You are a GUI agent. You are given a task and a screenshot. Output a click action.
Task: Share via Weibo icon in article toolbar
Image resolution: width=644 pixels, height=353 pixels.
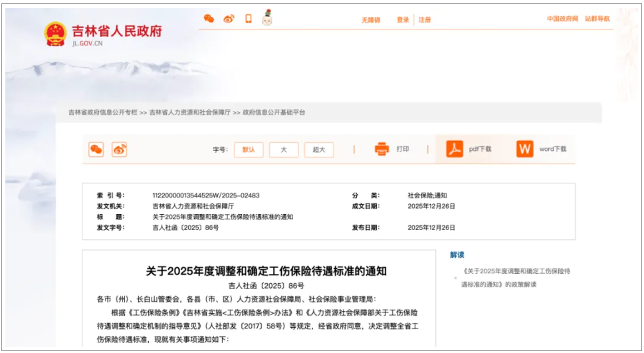(x=119, y=150)
